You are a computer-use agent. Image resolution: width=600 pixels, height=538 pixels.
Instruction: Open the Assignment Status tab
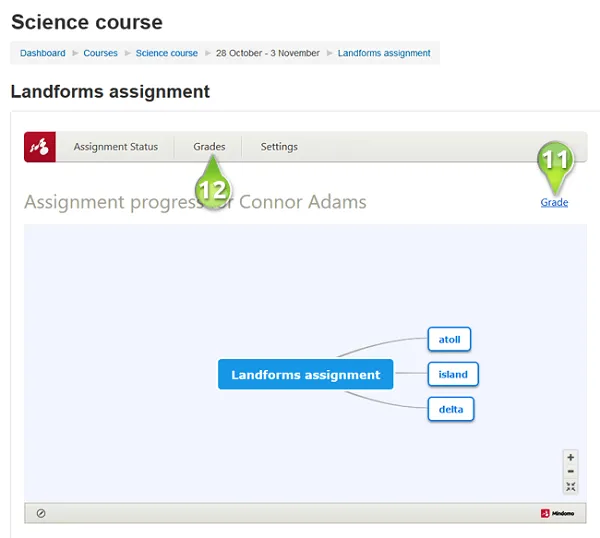(x=115, y=147)
